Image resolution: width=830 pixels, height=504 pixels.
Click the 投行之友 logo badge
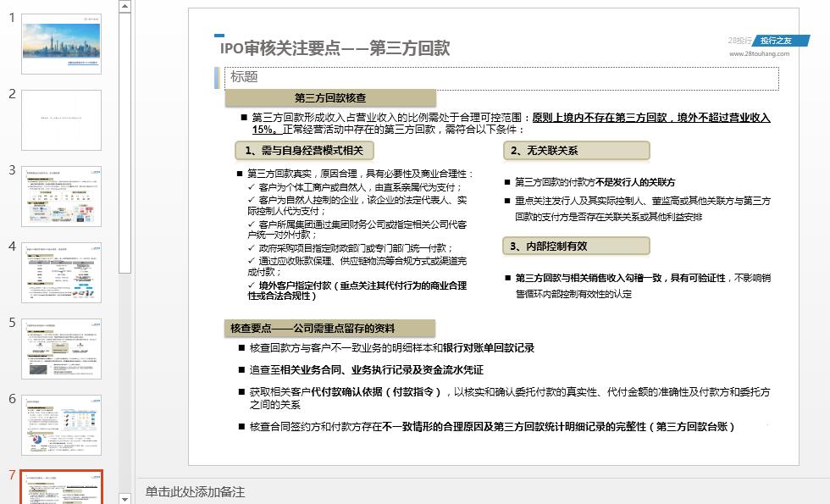pyautogui.click(x=780, y=41)
